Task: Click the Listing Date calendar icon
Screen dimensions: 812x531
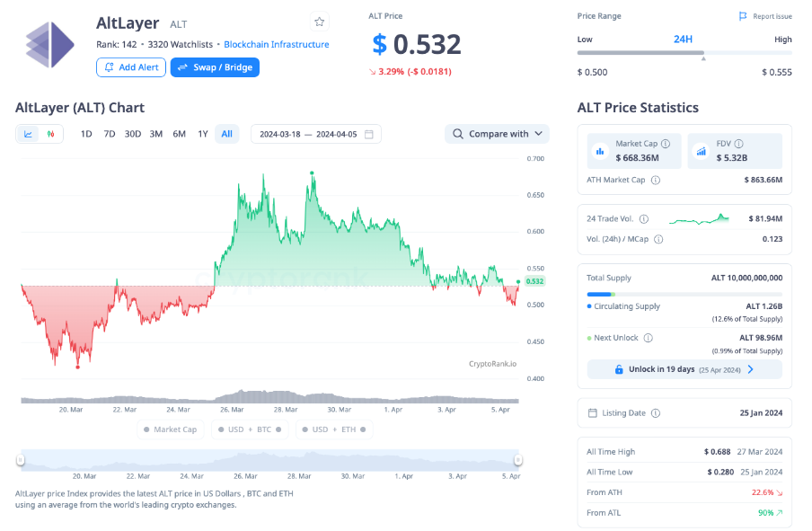Action: click(593, 413)
